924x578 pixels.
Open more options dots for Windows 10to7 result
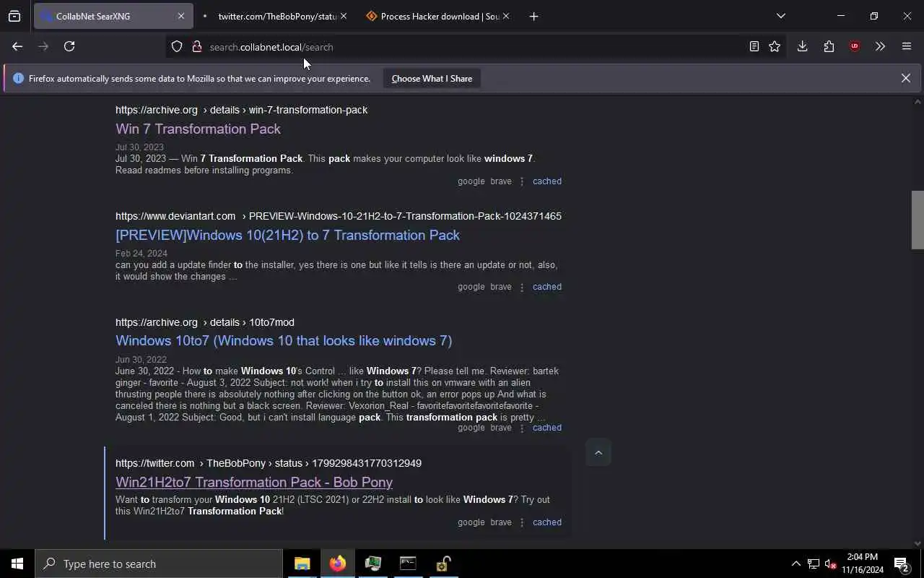click(x=522, y=428)
